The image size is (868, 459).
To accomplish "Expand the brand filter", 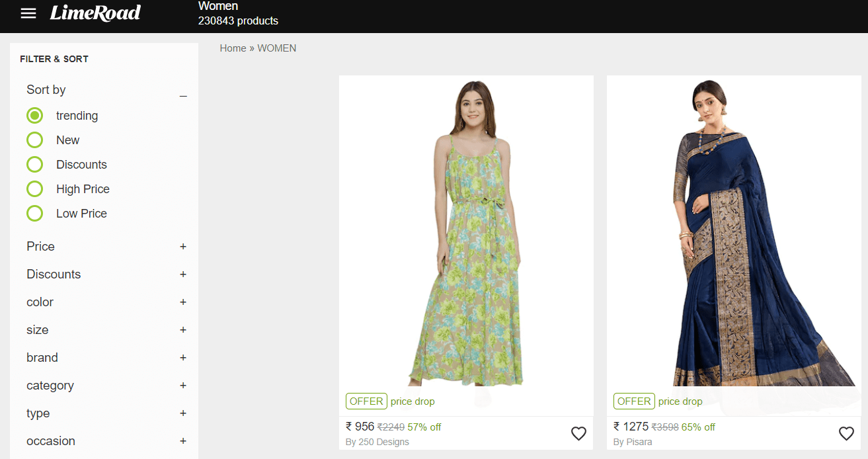I will pos(183,358).
